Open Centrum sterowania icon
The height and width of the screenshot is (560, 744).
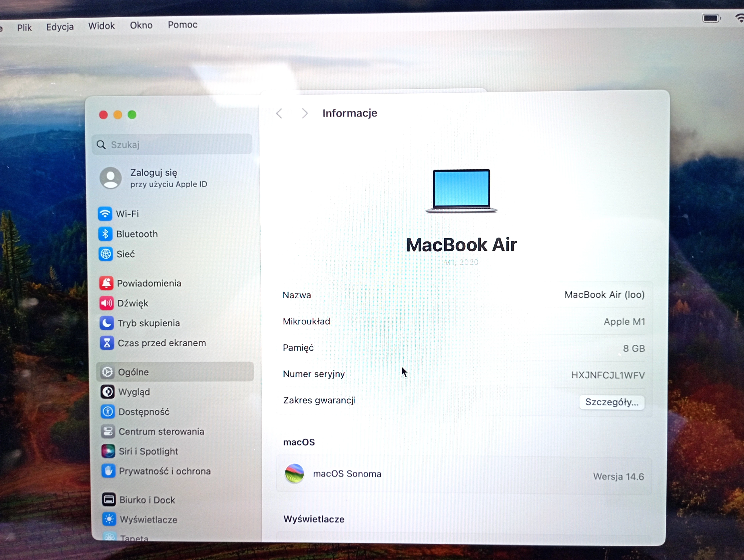point(108,432)
